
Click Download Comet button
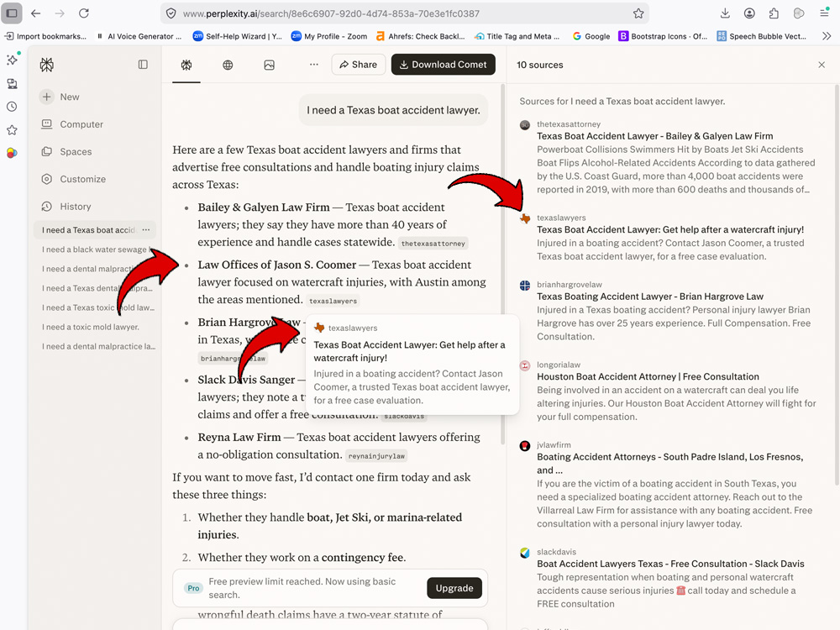443,65
